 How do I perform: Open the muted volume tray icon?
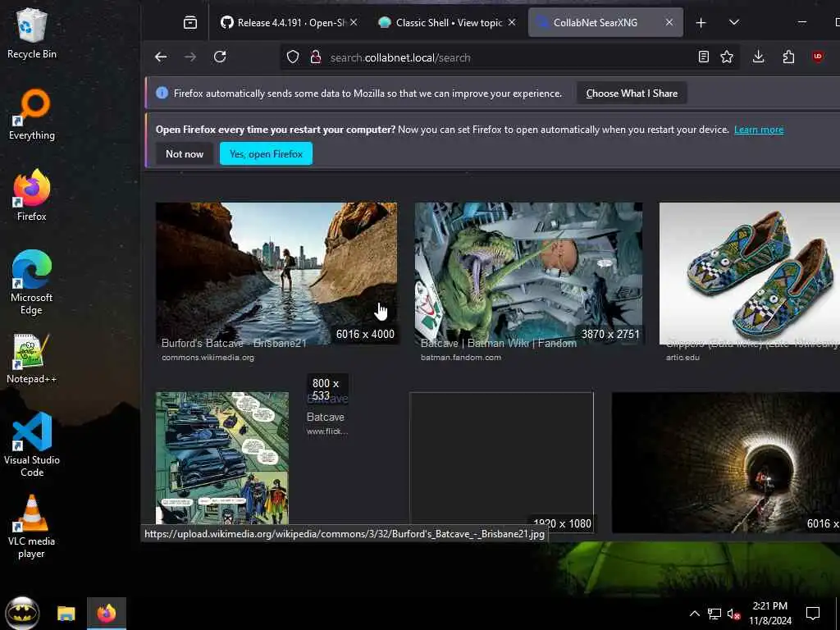(x=733, y=614)
